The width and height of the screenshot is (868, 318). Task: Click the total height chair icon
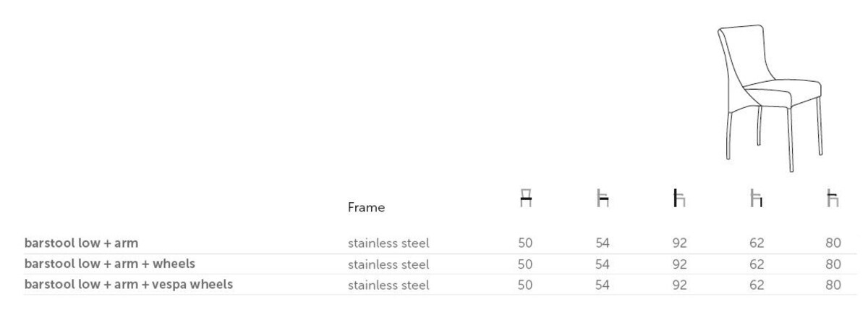680,198
